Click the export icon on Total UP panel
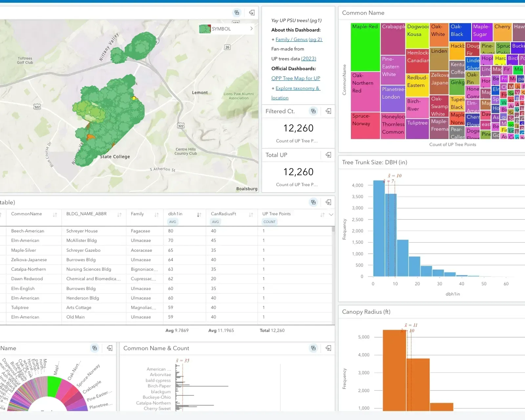Screen dimensions: 525x420 tap(328, 155)
